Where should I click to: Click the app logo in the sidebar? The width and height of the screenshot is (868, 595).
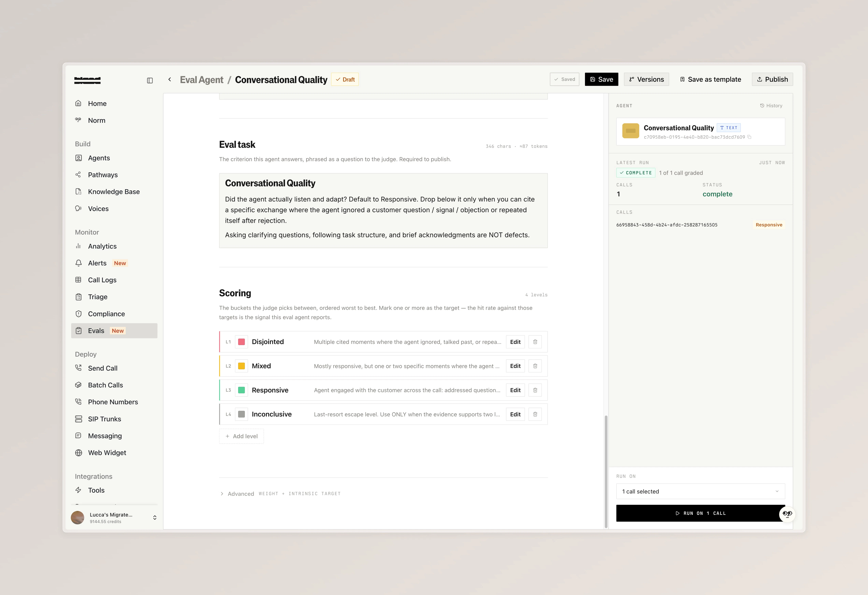coord(87,80)
